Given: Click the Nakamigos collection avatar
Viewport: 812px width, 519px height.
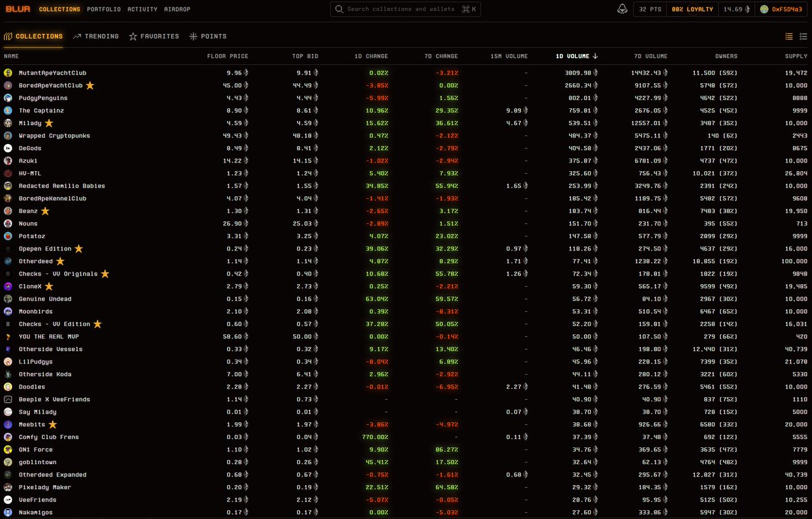Looking at the screenshot, I should tap(8, 512).
